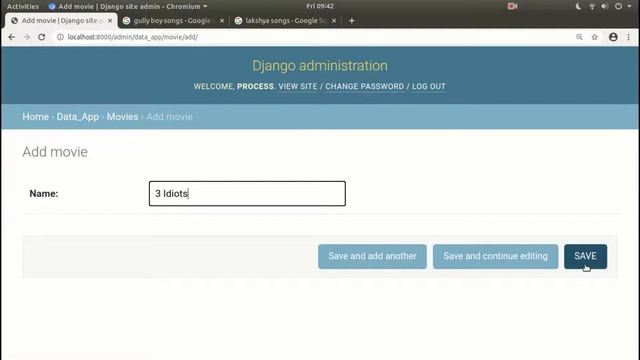
Task: Open the clock showing Fri 09:42
Action: (x=320, y=6)
